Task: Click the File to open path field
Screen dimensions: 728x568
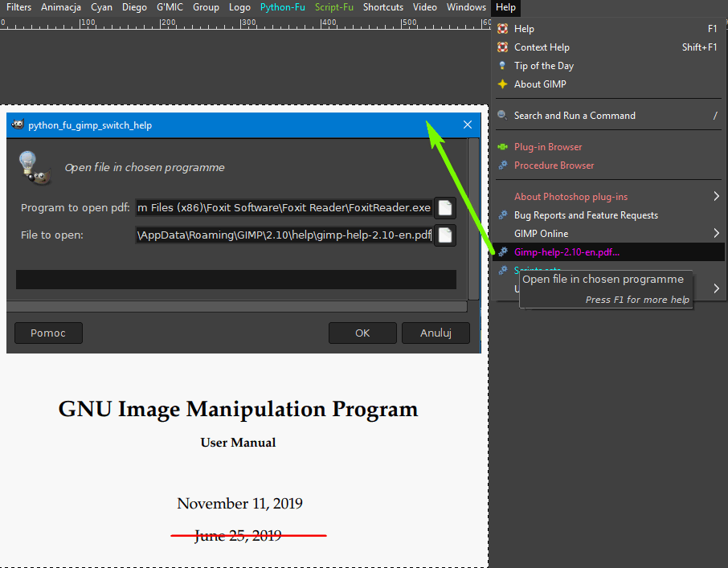Action: 284,235
